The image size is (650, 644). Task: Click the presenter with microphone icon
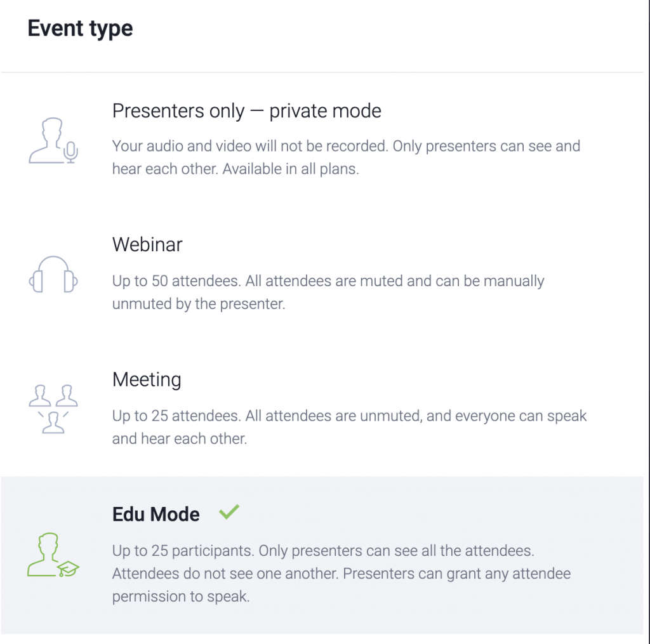click(53, 140)
